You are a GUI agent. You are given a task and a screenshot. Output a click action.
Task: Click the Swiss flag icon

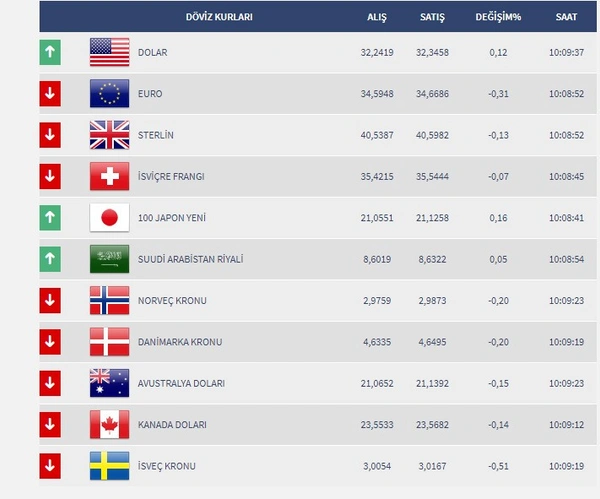click(109, 176)
